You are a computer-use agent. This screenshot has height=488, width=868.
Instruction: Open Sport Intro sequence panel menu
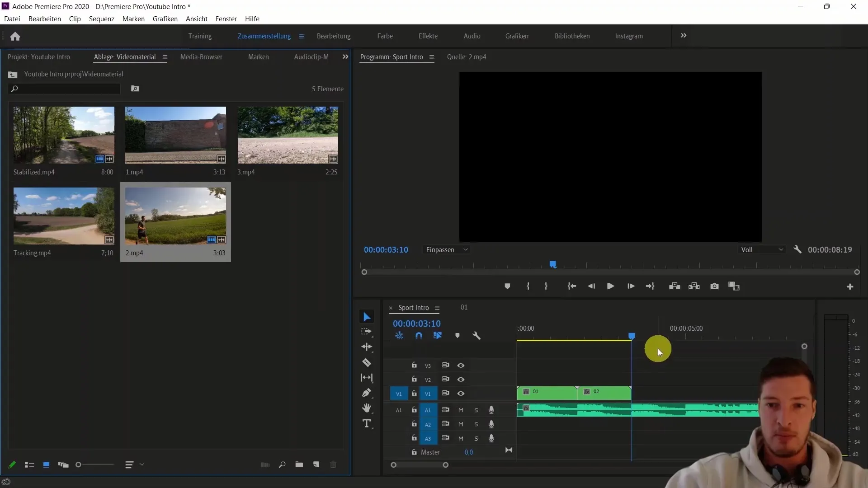(x=437, y=308)
